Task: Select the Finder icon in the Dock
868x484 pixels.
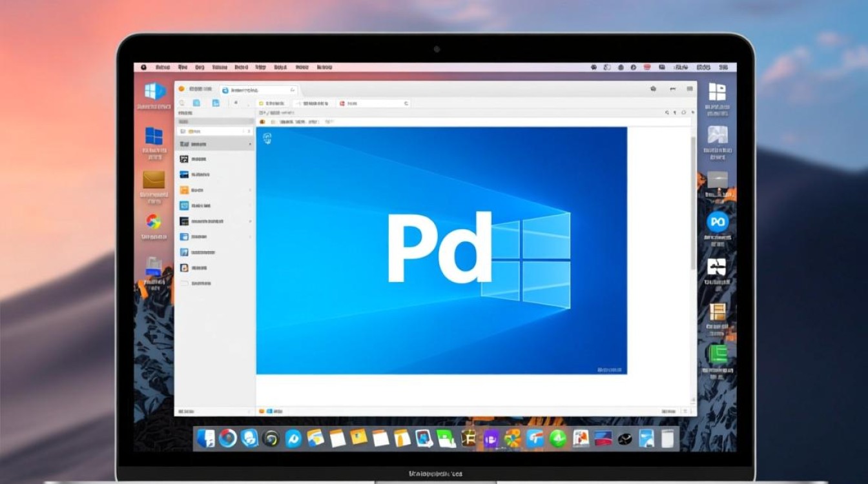Action: tap(205, 438)
